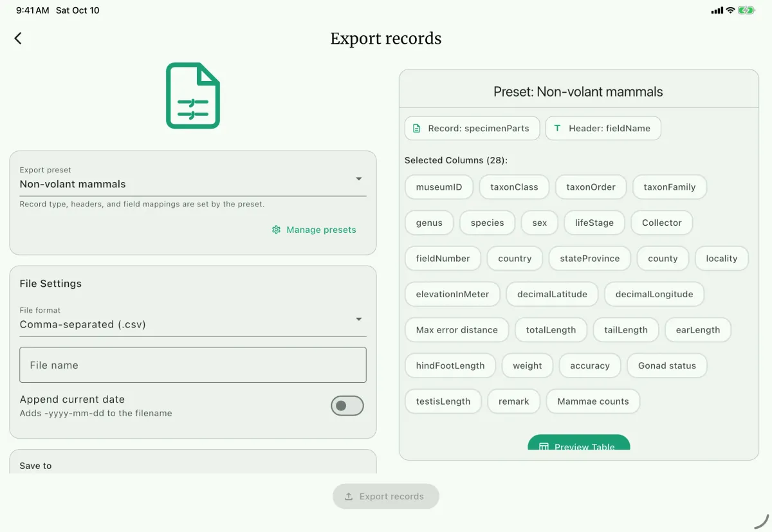Image resolution: width=772 pixels, height=532 pixels.
Task: Select the Collector column chip
Action: pyautogui.click(x=662, y=223)
